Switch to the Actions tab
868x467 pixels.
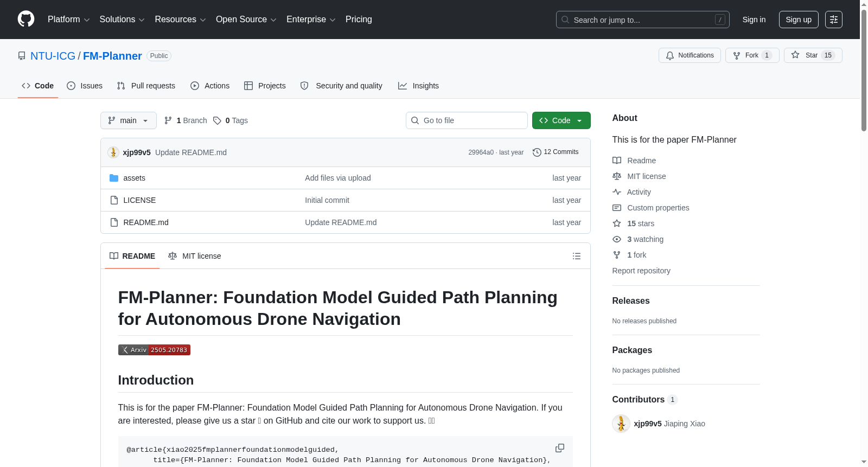210,86
